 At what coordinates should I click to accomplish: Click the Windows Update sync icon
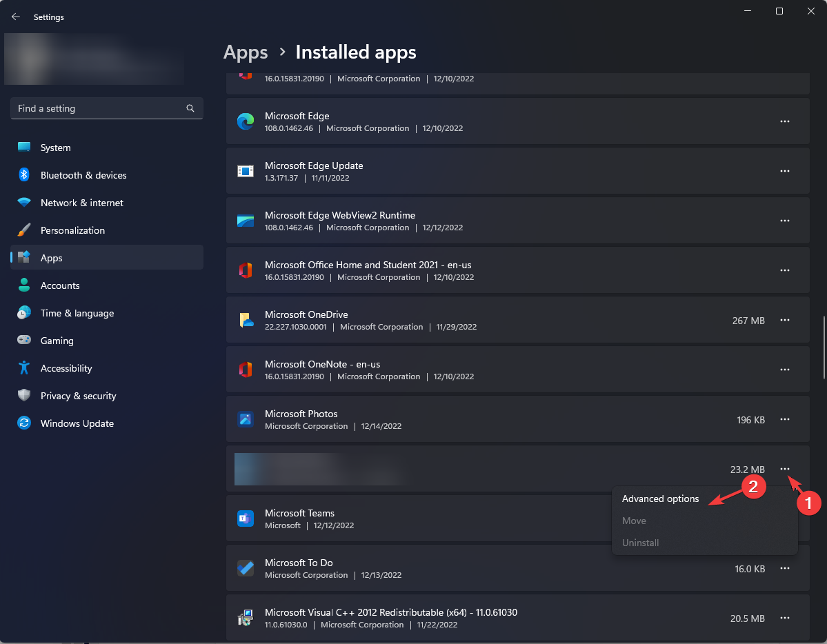pos(23,423)
